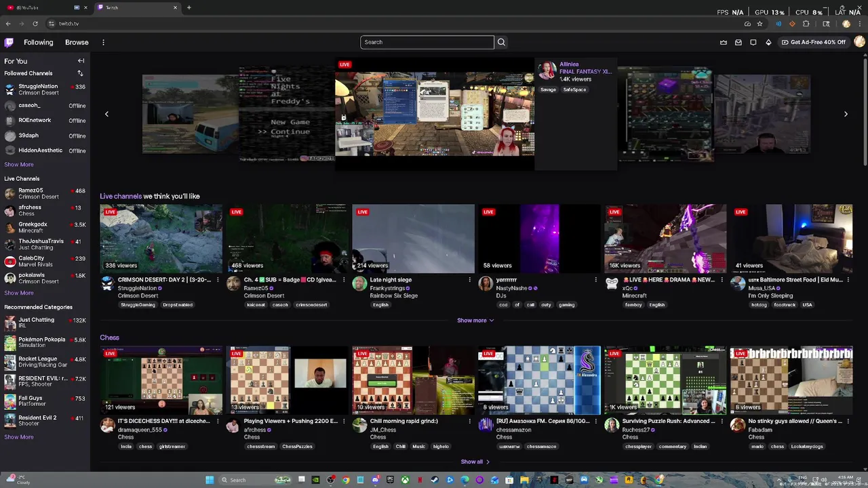The height and width of the screenshot is (488, 868).
Task: Open the whispers chat icon
Action: coord(753,42)
